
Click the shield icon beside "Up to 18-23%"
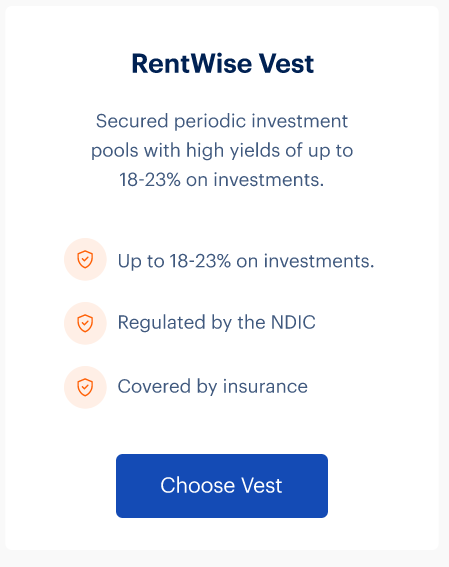85,259
